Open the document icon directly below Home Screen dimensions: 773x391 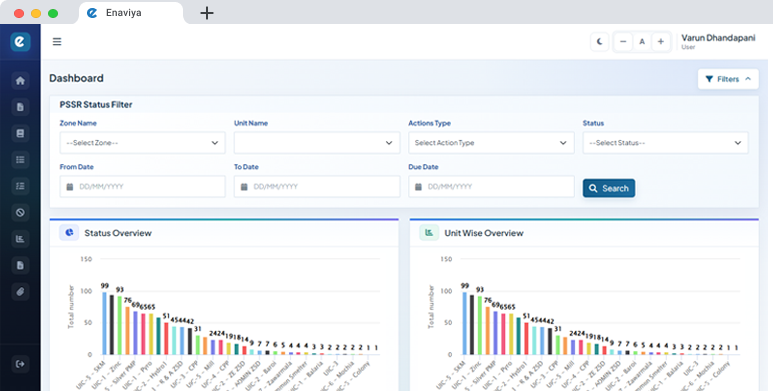pyautogui.click(x=20, y=107)
